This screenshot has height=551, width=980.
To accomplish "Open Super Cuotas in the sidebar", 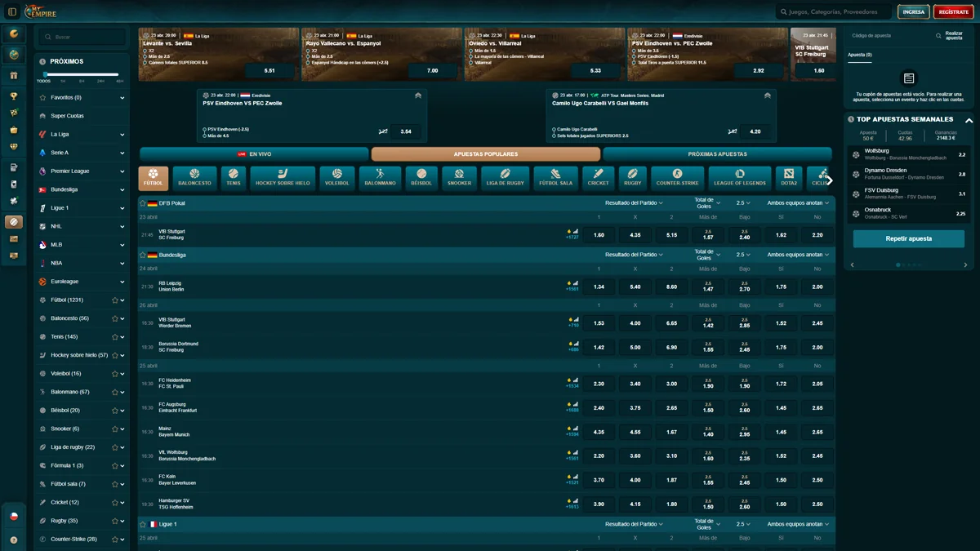I will pyautogui.click(x=82, y=116).
